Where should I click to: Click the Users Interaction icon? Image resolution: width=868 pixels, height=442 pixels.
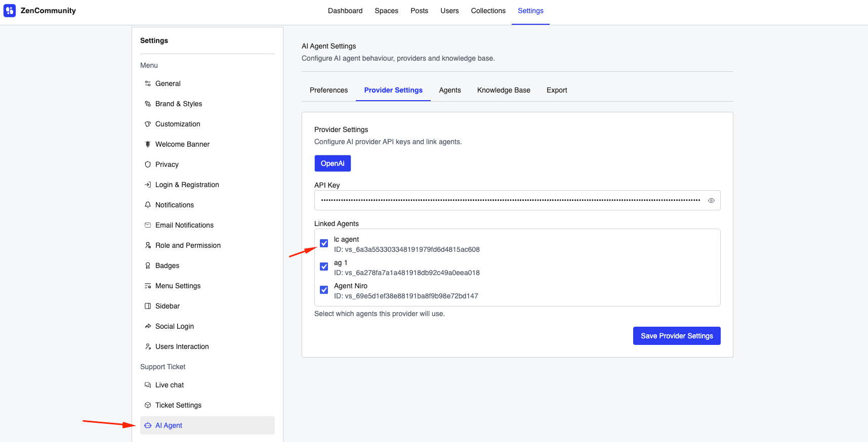(x=148, y=346)
